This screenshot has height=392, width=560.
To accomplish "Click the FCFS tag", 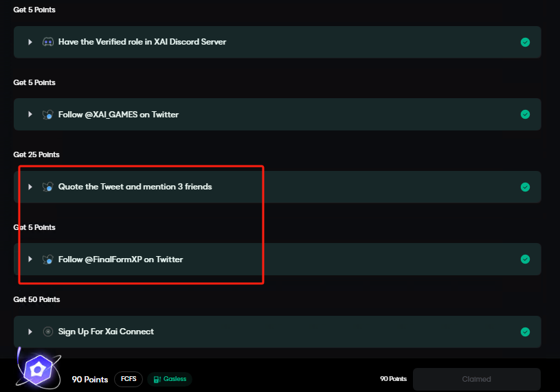I will [128, 379].
